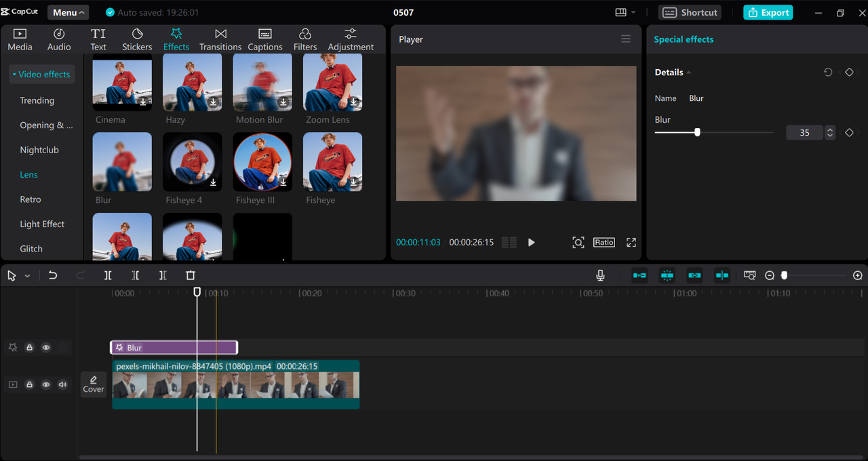Open the Media tab
The image size is (868, 461).
click(20, 40)
